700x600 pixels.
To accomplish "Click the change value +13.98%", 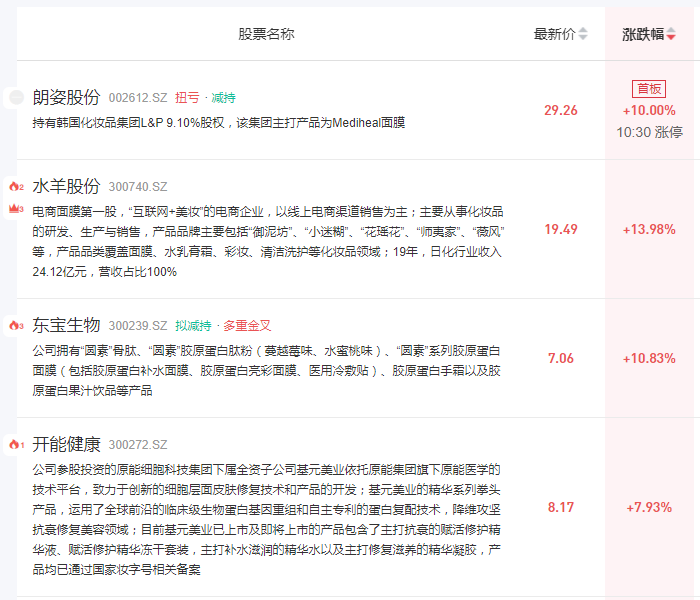I will coord(649,230).
